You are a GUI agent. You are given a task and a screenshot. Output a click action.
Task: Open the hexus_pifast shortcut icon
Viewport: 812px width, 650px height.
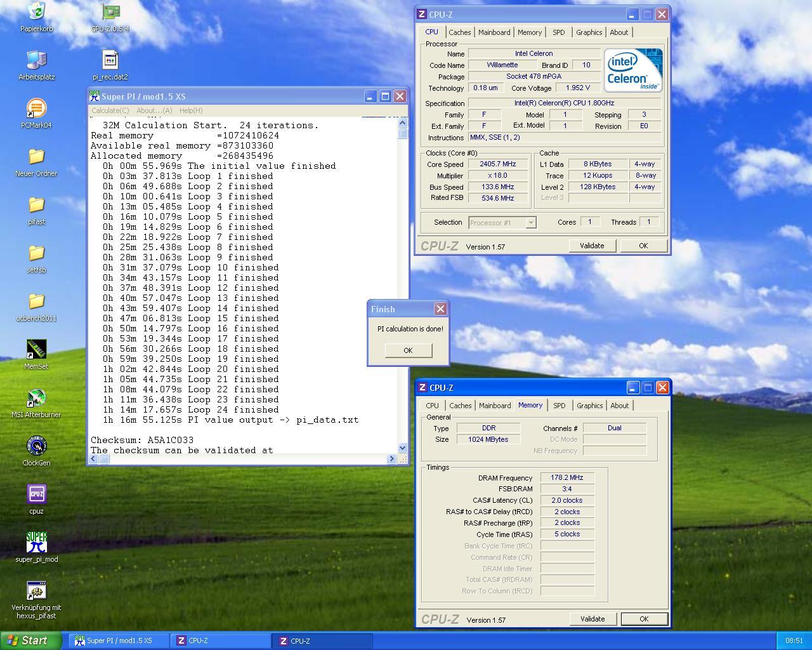coord(36,590)
